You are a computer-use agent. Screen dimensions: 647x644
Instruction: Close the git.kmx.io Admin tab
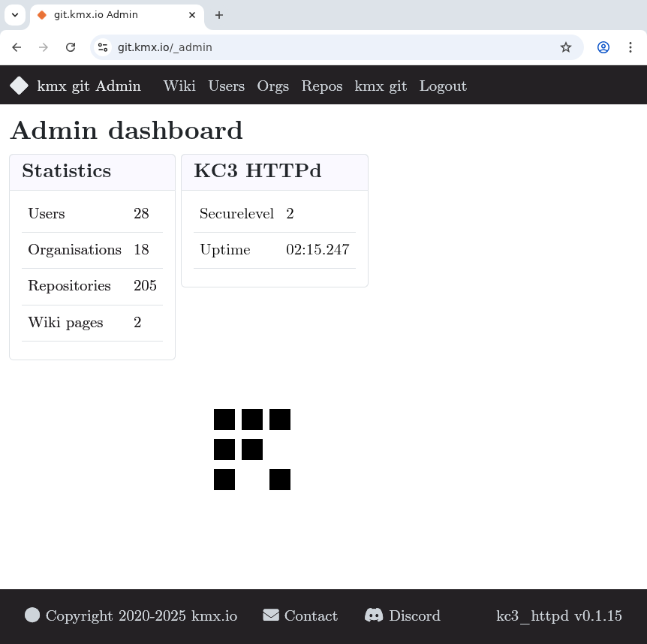click(x=192, y=15)
